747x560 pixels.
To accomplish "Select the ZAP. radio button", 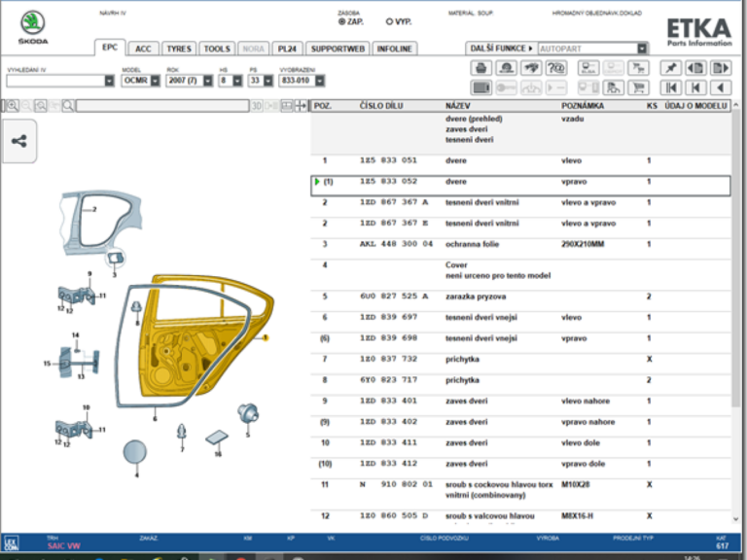I will [x=342, y=20].
